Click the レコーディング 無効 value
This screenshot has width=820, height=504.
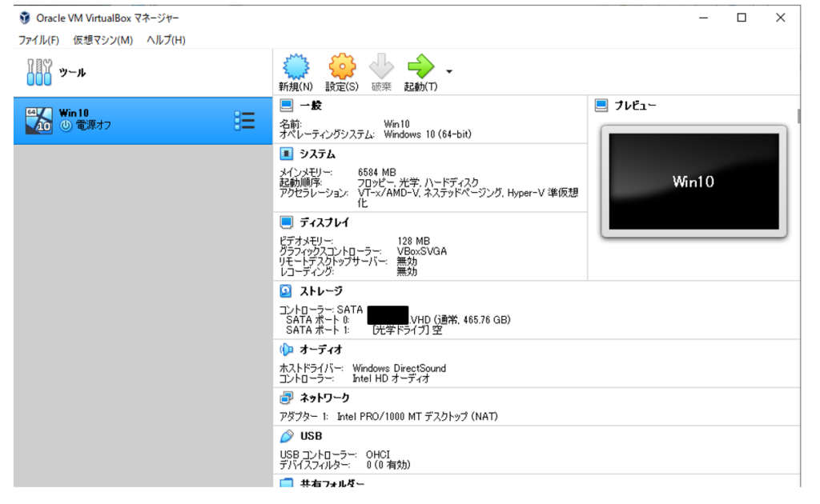pos(407,271)
